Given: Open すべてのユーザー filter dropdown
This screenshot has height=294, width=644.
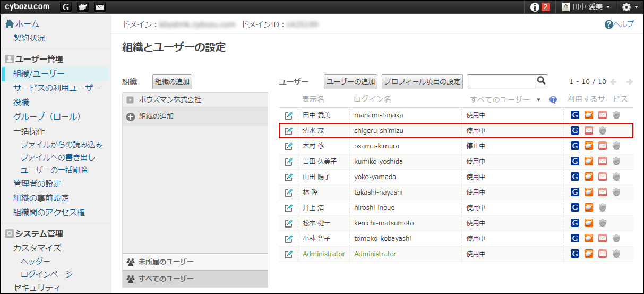Looking at the screenshot, I should [x=505, y=99].
